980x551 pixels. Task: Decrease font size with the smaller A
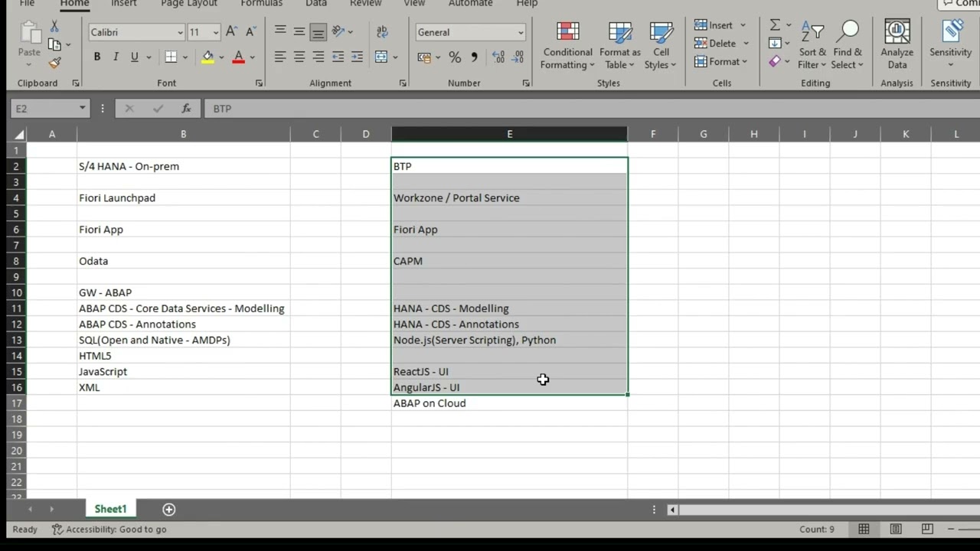coord(250,32)
